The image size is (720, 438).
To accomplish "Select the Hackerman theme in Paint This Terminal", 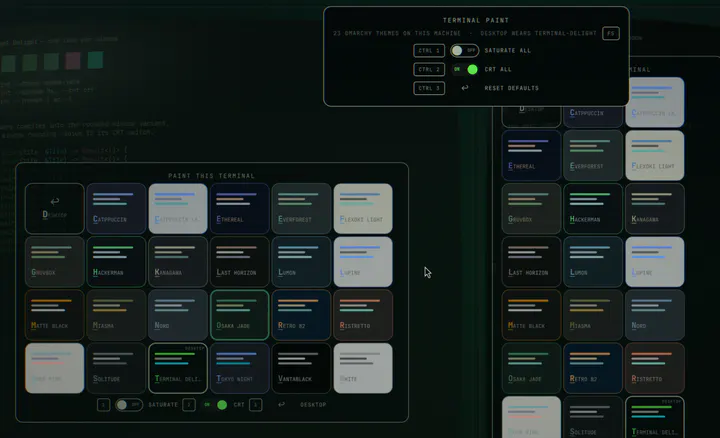I will [x=116, y=262].
